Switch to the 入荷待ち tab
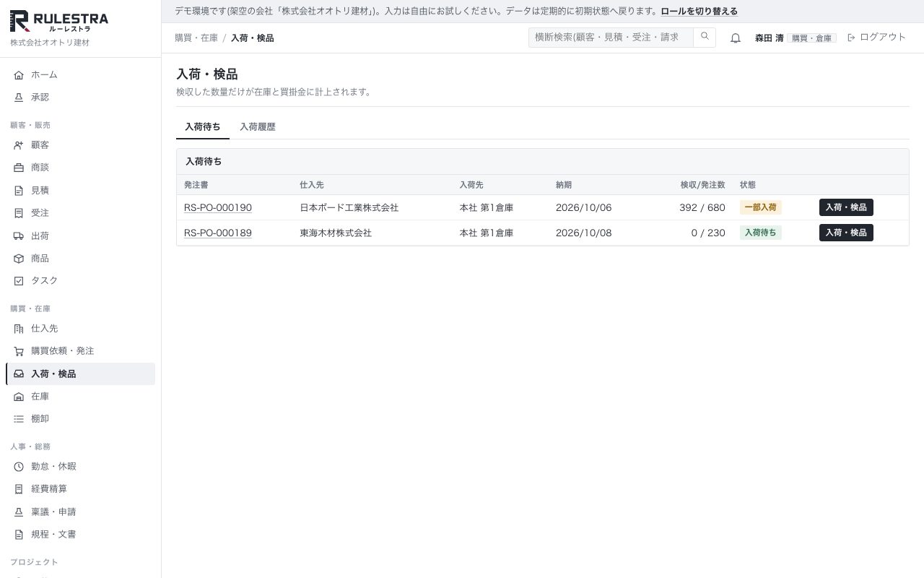This screenshot has width=924, height=578. 203,127
